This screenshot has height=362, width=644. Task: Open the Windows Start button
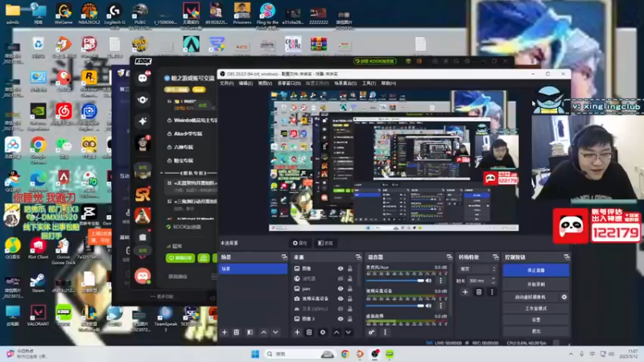pos(255,354)
